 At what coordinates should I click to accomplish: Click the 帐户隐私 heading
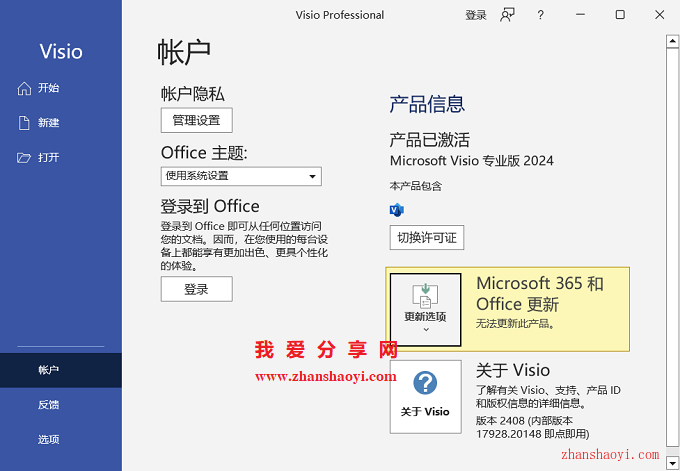[x=193, y=94]
